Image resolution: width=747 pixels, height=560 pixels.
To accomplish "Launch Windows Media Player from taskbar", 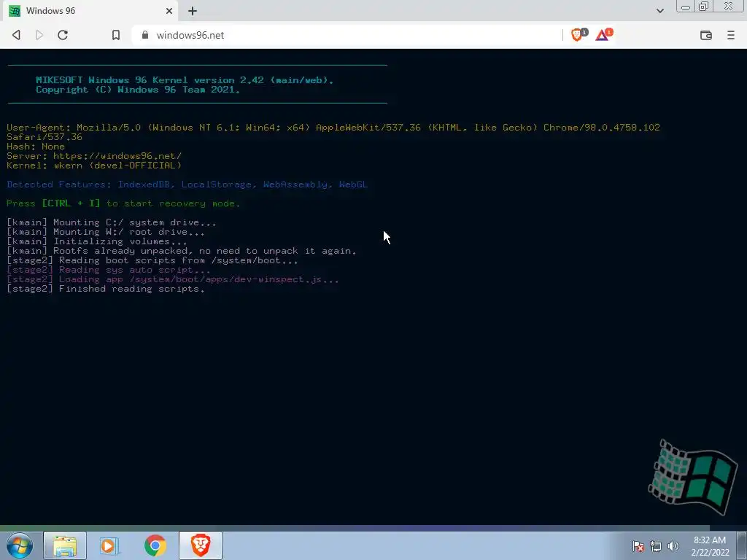I will [x=109, y=545].
